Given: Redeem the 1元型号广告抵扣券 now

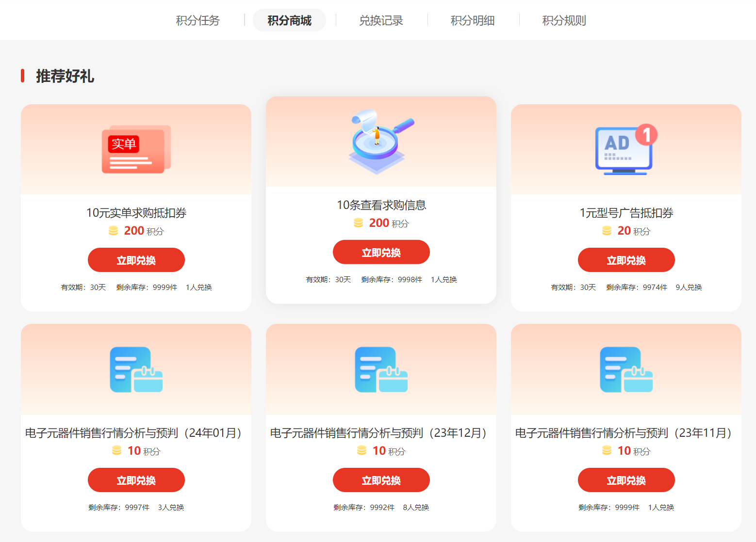Looking at the screenshot, I should tap(626, 260).
